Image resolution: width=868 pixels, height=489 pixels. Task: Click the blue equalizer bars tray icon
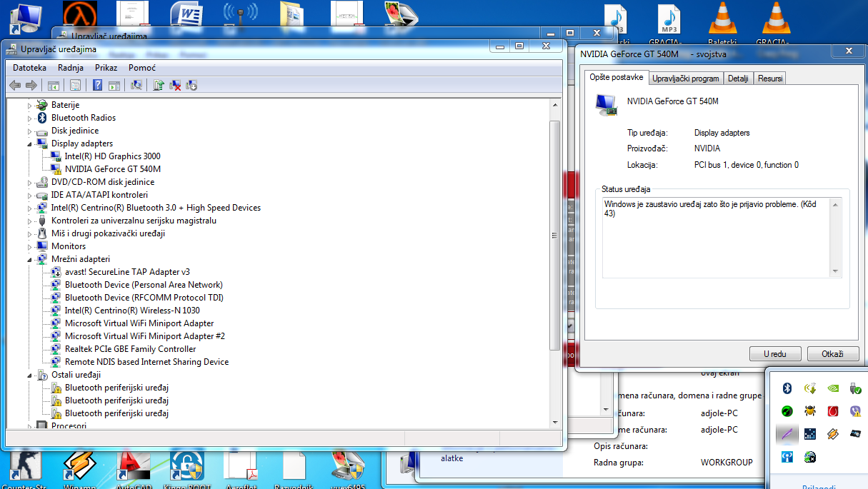810,433
